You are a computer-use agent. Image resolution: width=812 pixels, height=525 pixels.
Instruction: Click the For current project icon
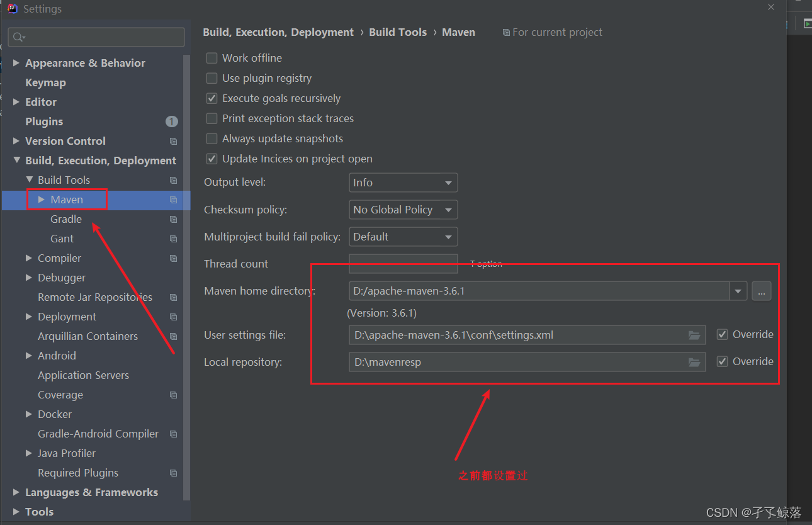pos(506,32)
